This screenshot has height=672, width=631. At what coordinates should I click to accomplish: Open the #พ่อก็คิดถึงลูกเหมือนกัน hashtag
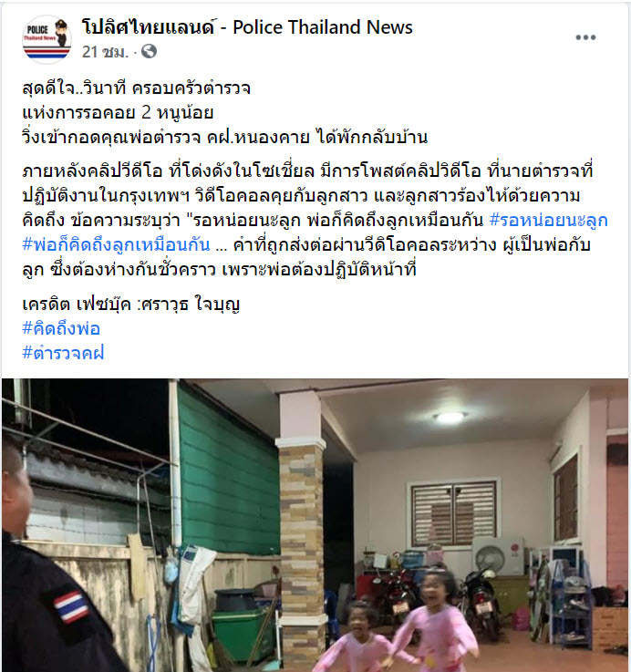pyautogui.click(x=116, y=244)
